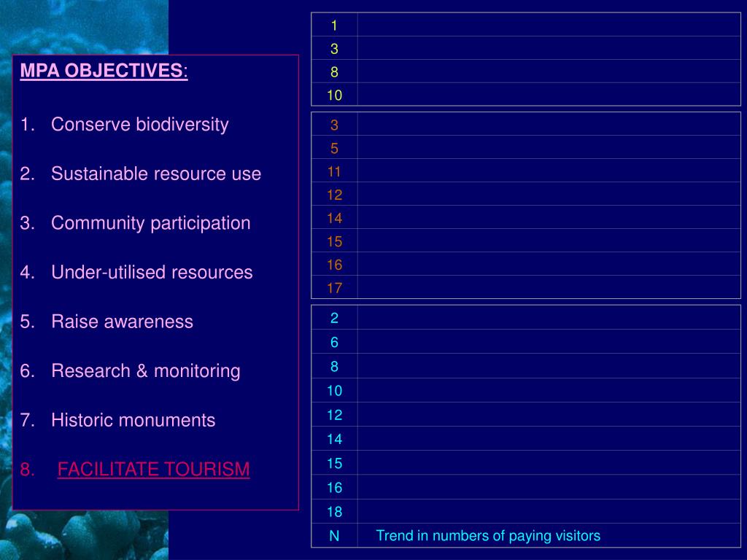The height and width of the screenshot is (560, 747).
Task: Click the cyan '2' table cell
Action: pyautogui.click(x=334, y=318)
